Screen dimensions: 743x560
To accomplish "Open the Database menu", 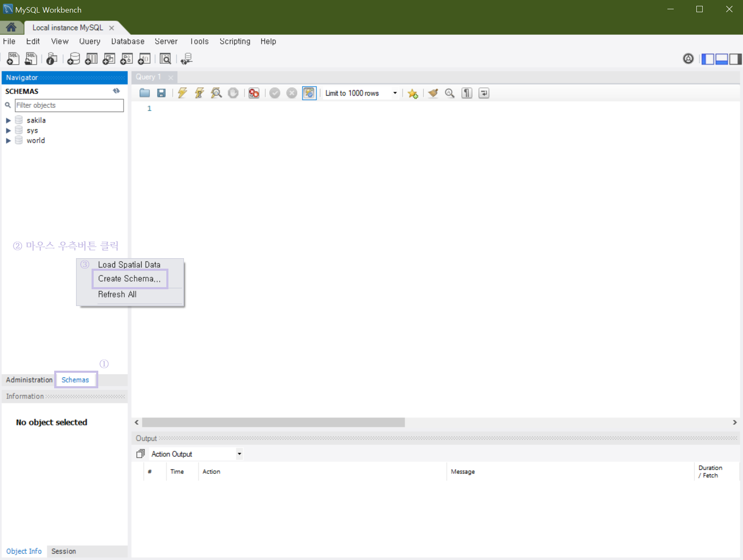I will [128, 41].
